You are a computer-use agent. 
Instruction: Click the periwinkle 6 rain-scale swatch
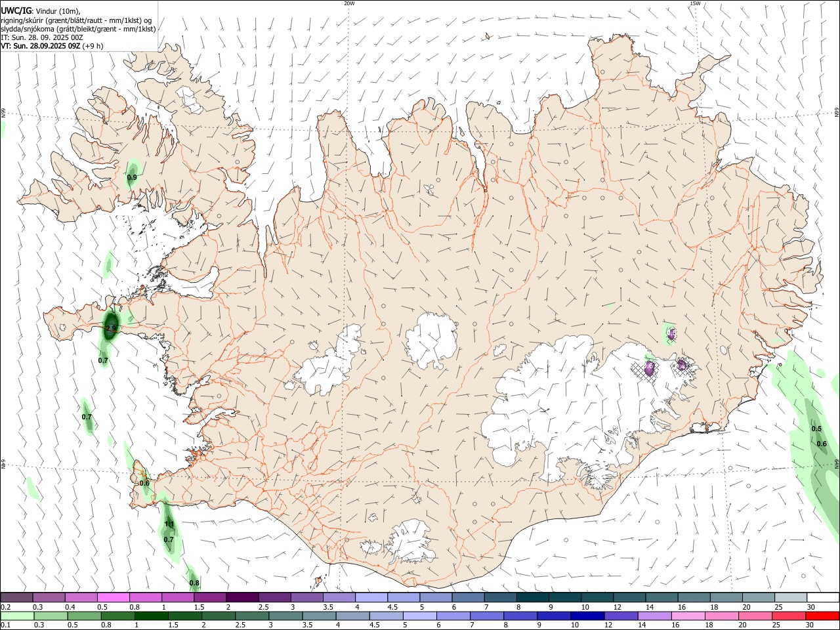453,616
